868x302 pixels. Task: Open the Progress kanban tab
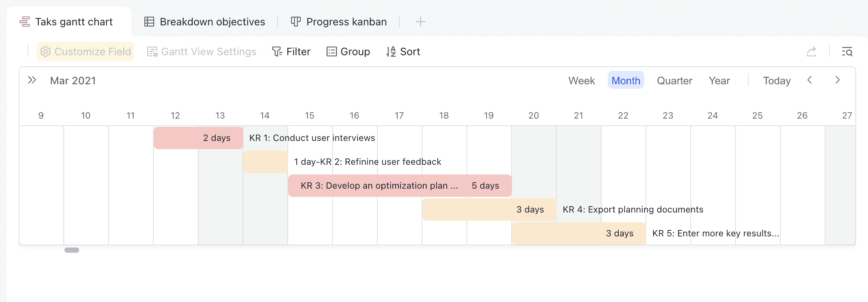(339, 22)
